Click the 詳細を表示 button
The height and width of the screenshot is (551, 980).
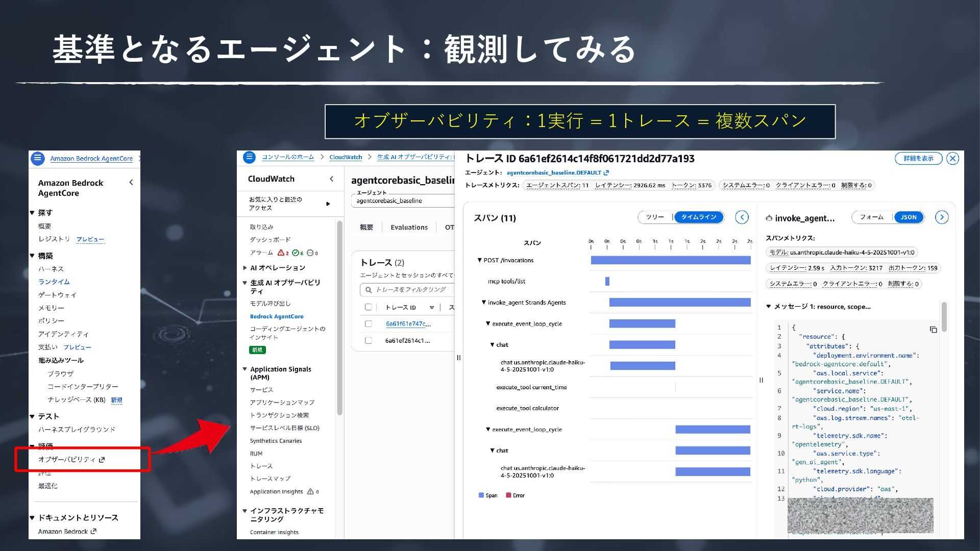tap(918, 159)
